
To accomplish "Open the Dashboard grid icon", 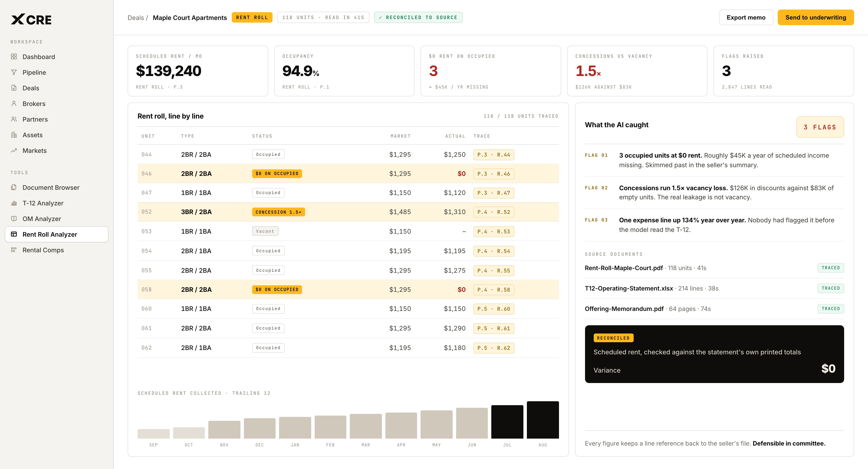I will point(14,57).
